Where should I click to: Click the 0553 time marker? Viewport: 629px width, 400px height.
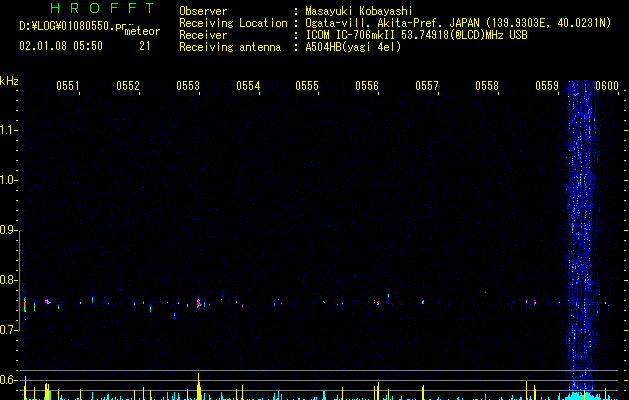tap(187, 86)
